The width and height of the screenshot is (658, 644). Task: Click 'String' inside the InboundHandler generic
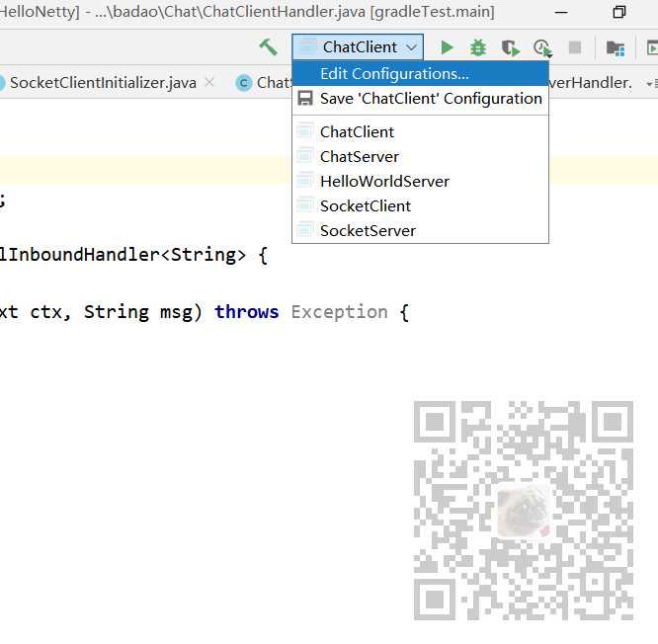click(204, 255)
